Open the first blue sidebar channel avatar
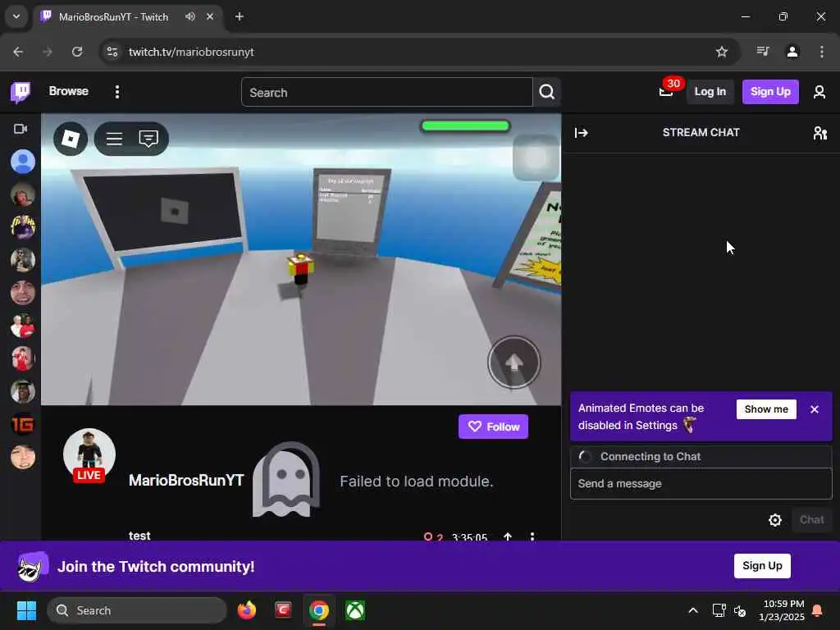 (23, 162)
